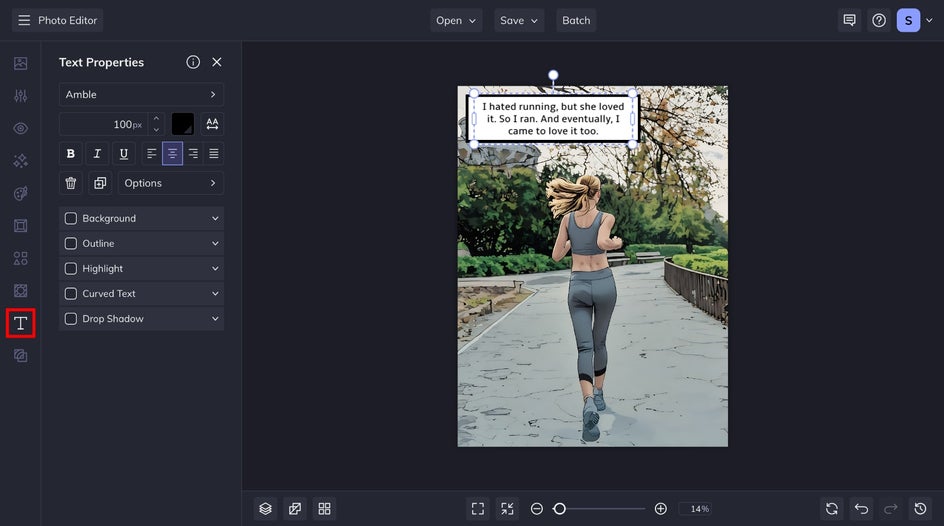Undo the last action
This screenshot has height=526, width=944.
coord(862,509)
